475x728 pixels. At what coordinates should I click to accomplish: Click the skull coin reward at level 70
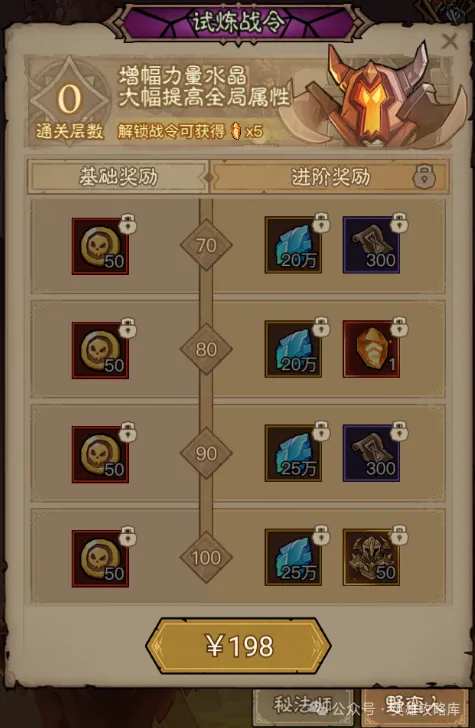click(x=100, y=247)
